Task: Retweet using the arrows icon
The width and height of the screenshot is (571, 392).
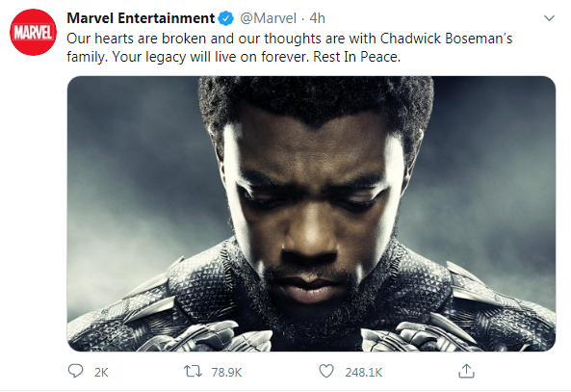Action: point(193,372)
